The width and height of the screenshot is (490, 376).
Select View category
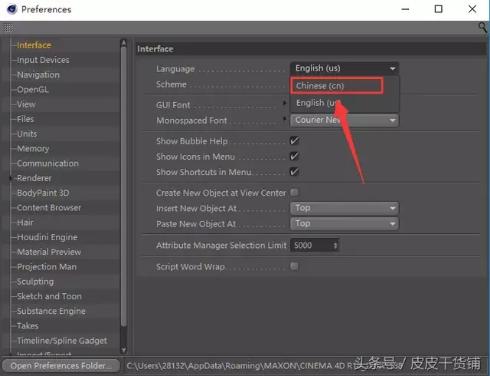click(26, 104)
